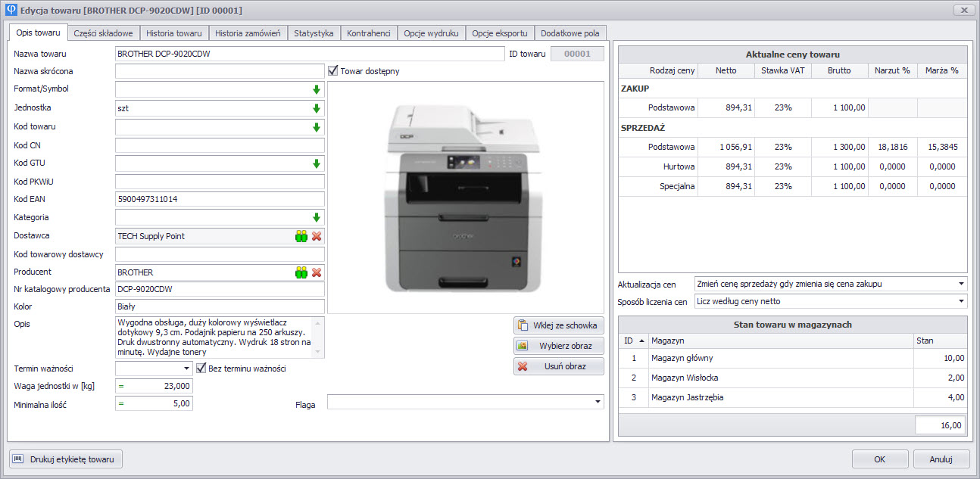The image size is (980, 479).
Task: Toggle the Towar dostępny checkbox
Action: tap(333, 71)
